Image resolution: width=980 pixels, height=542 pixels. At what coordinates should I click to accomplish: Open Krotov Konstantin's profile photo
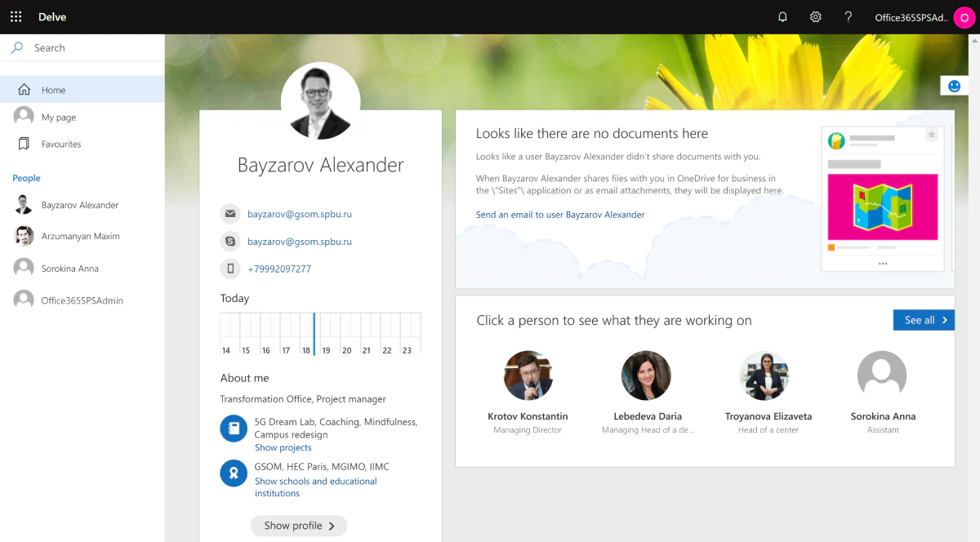(x=528, y=375)
